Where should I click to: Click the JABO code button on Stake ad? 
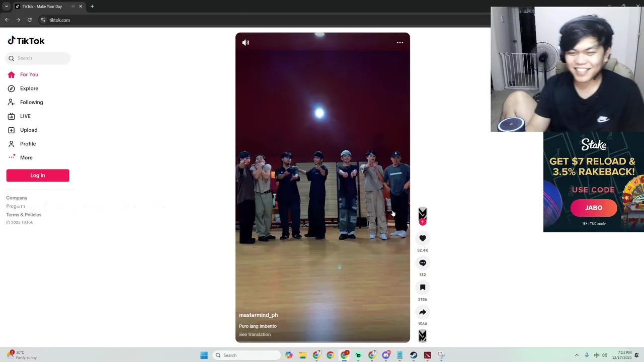[x=594, y=208]
